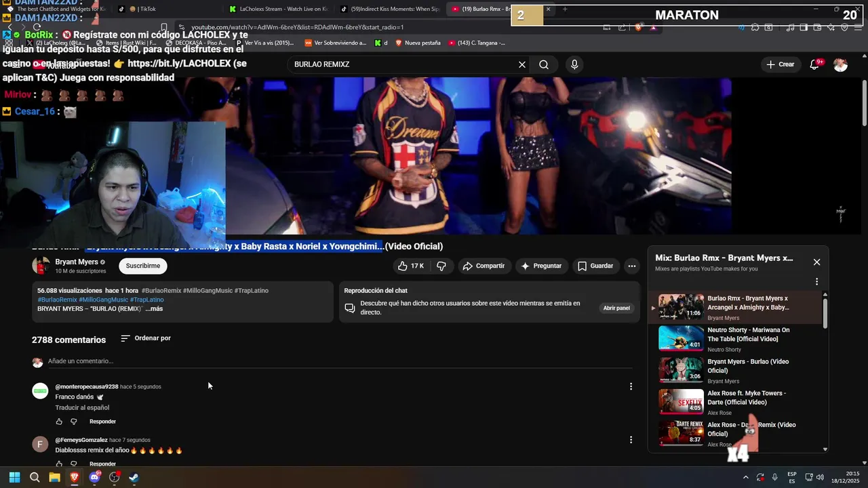The height and width of the screenshot is (488, 868).
Task: Open more actions next to Guardar
Action: pyautogui.click(x=632, y=266)
